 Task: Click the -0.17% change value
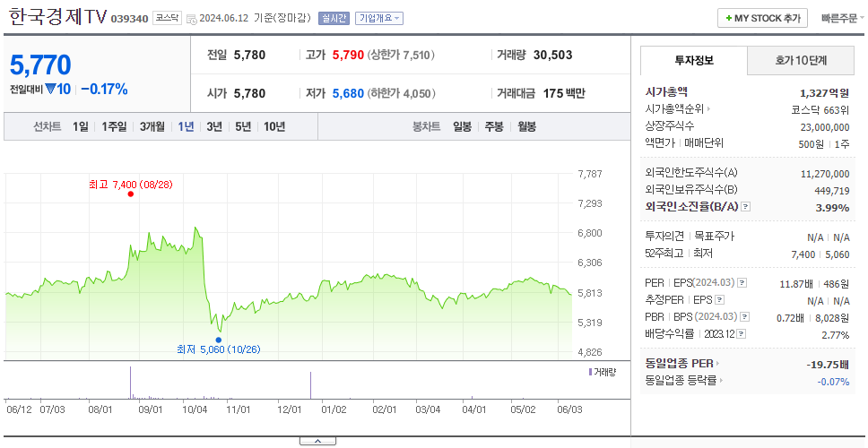(x=105, y=89)
